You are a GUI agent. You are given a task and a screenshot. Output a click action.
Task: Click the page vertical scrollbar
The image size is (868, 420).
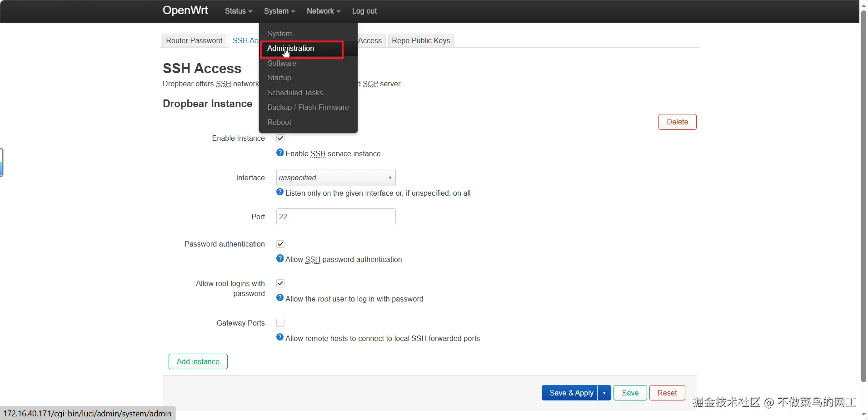click(x=864, y=196)
